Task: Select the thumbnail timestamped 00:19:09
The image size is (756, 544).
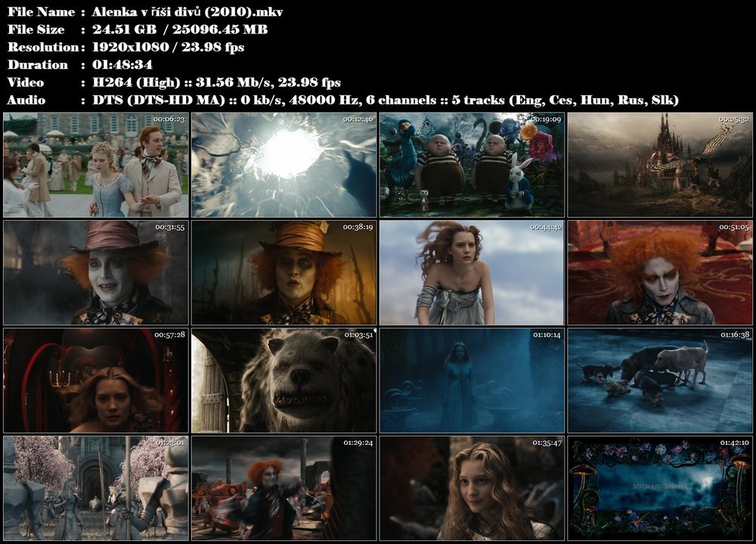Action: [472, 165]
